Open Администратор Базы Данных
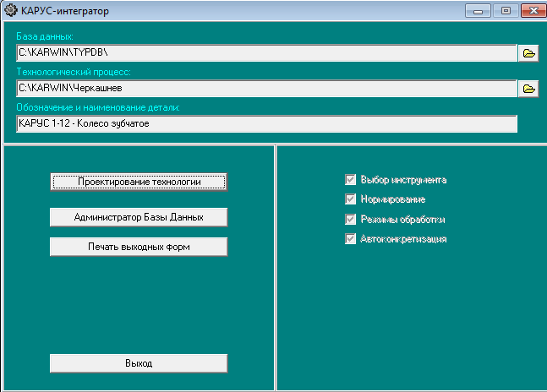The width and height of the screenshot is (547, 392). pyautogui.click(x=139, y=217)
